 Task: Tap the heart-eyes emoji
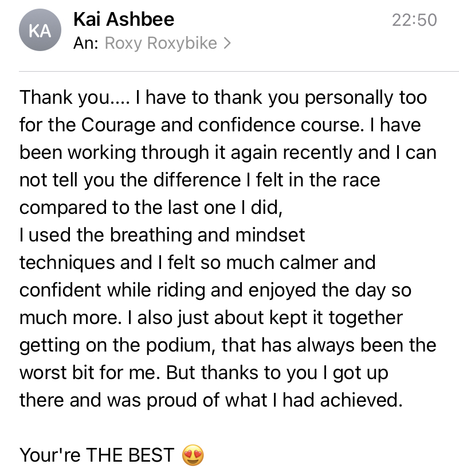(193, 455)
